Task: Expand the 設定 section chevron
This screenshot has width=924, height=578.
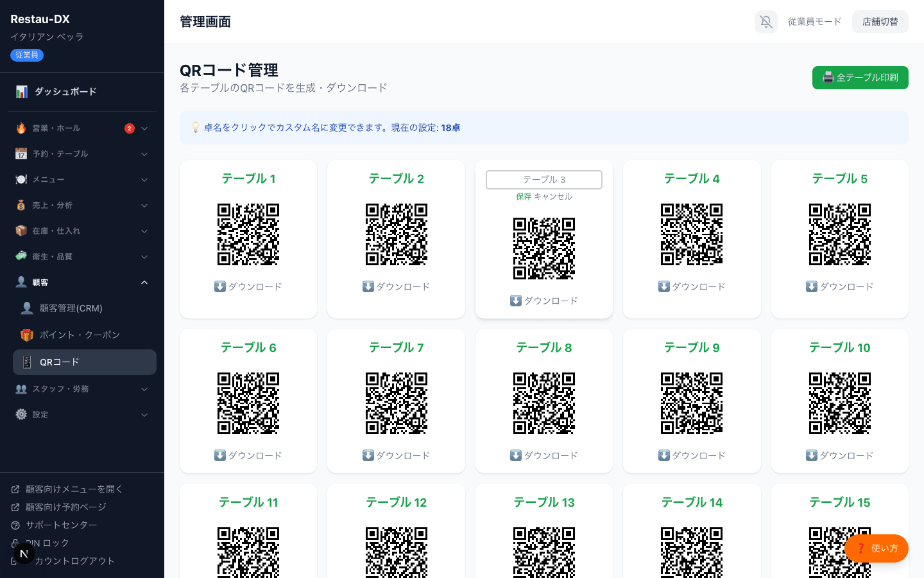Action: point(144,415)
